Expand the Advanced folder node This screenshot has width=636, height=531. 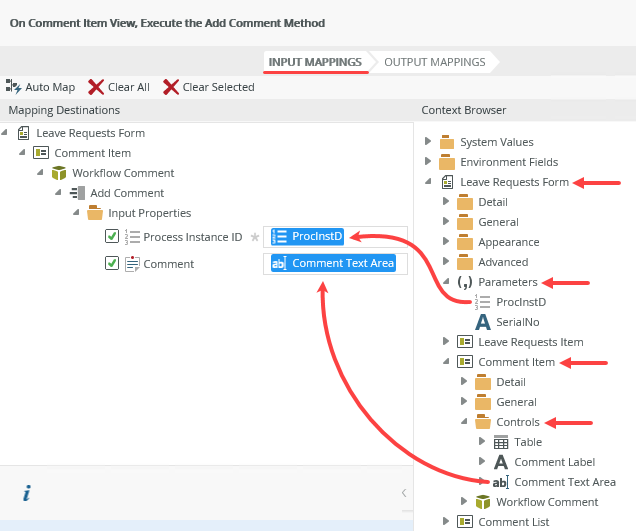coord(446,261)
